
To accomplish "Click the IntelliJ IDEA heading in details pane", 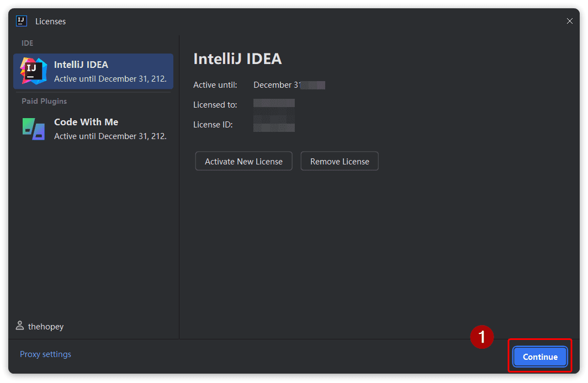I will (x=237, y=59).
